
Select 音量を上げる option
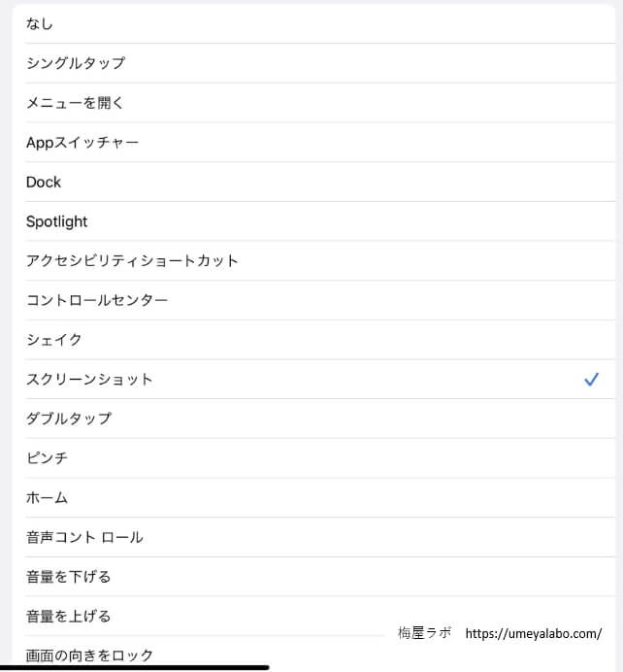pyautogui.click(x=313, y=616)
